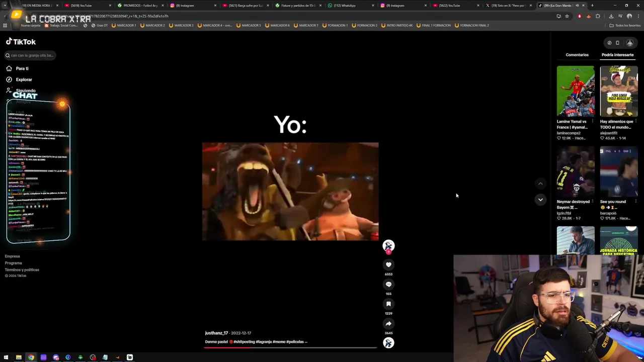Click the get app phone icon

(x=617, y=43)
